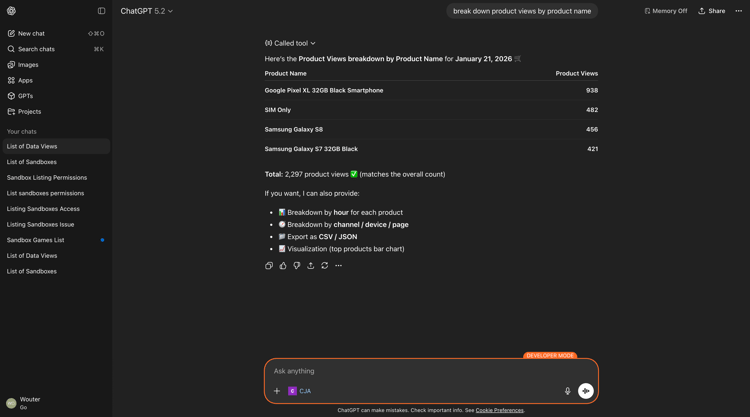Image resolution: width=750 pixels, height=417 pixels.
Task: Click the Total 2,297 product views line
Action: tap(355, 175)
